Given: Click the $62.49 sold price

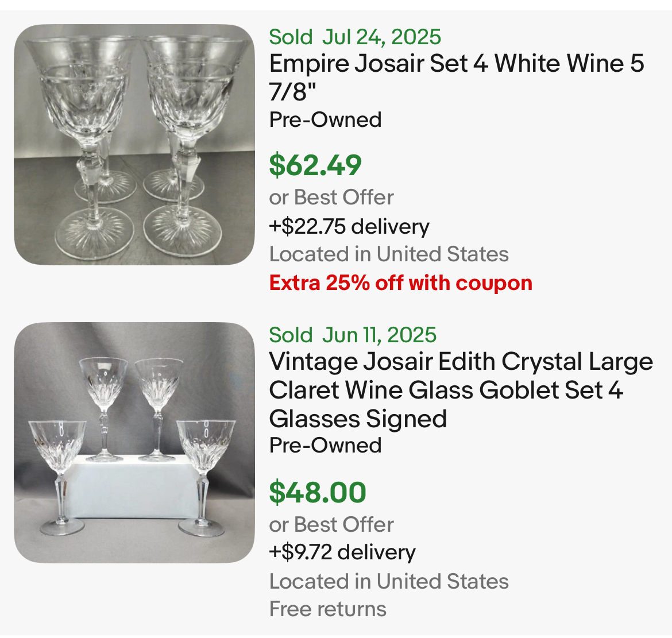Looking at the screenshot, I should (315, 165).
